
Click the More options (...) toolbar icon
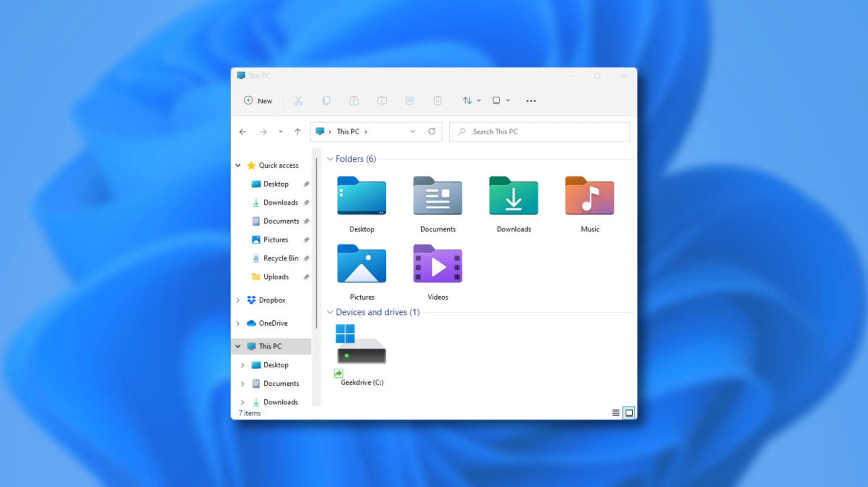[x=531, y=100]
